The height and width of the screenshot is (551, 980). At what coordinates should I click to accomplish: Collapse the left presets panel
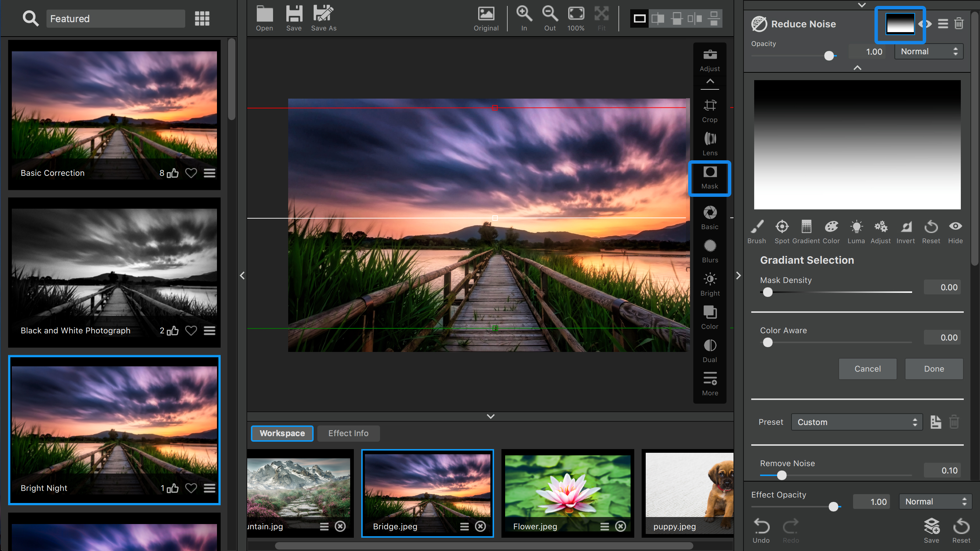point(242,275)
